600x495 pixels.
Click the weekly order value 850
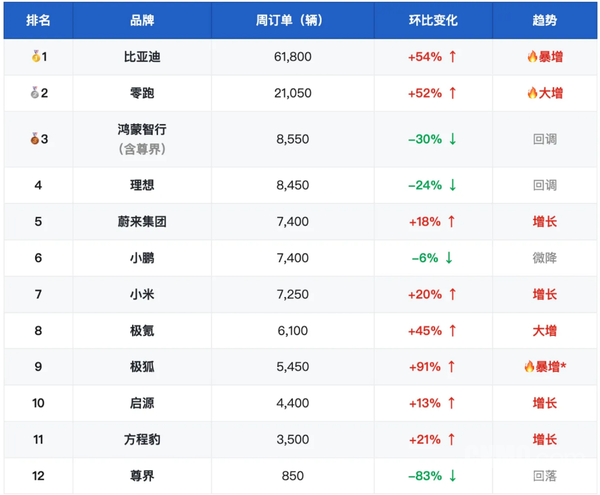pyautogui.click(x=293, y=475)
